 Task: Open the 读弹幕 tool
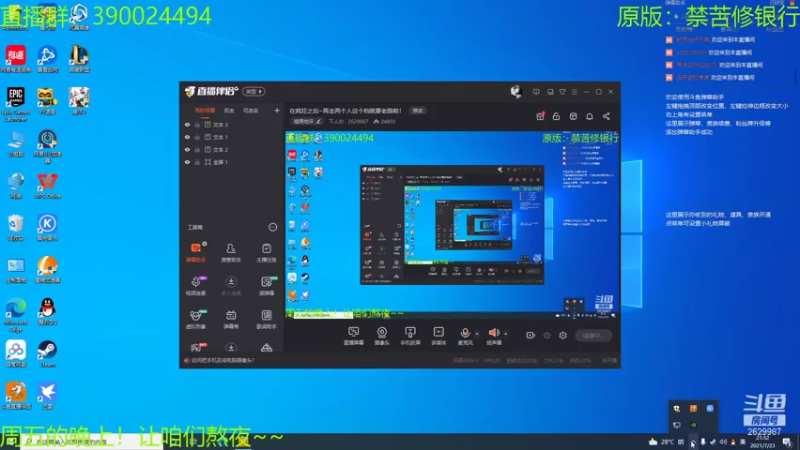pyautogui.click(x=266, y=286)
